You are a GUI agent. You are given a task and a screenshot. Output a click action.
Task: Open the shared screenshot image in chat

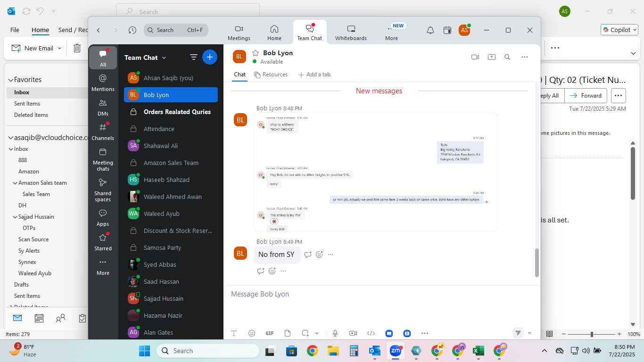coord(376,172)
